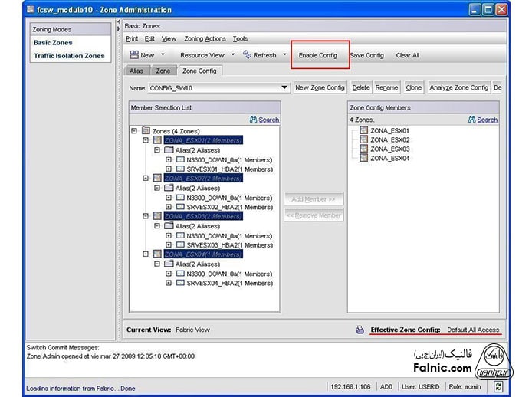Select ZONA_ESX01 zone icon in Zone Config Members
The width and height of the screenshot is (532, 397).
click(364, 131)
